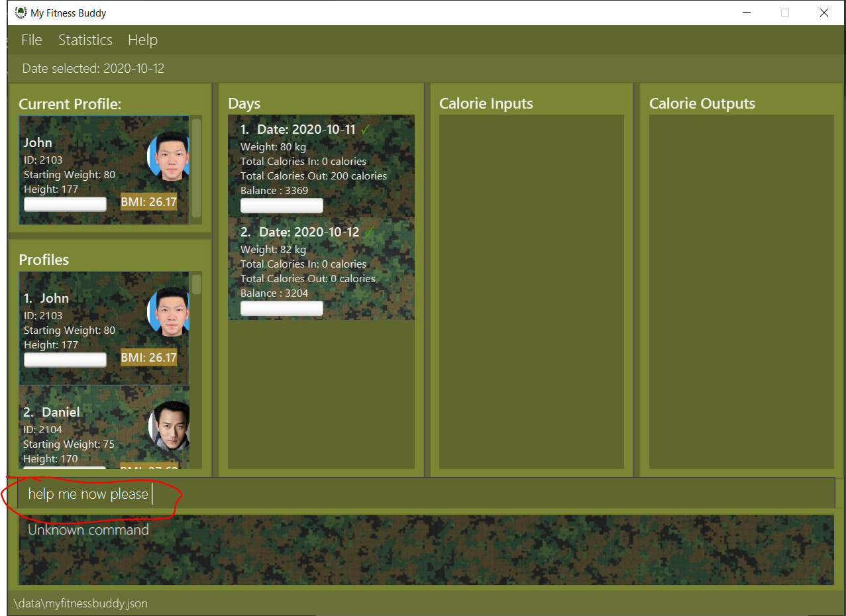The image size is (846, 616).
Task: Click the green checkmark beside 2020-10-11
Action: click(366, 130)
